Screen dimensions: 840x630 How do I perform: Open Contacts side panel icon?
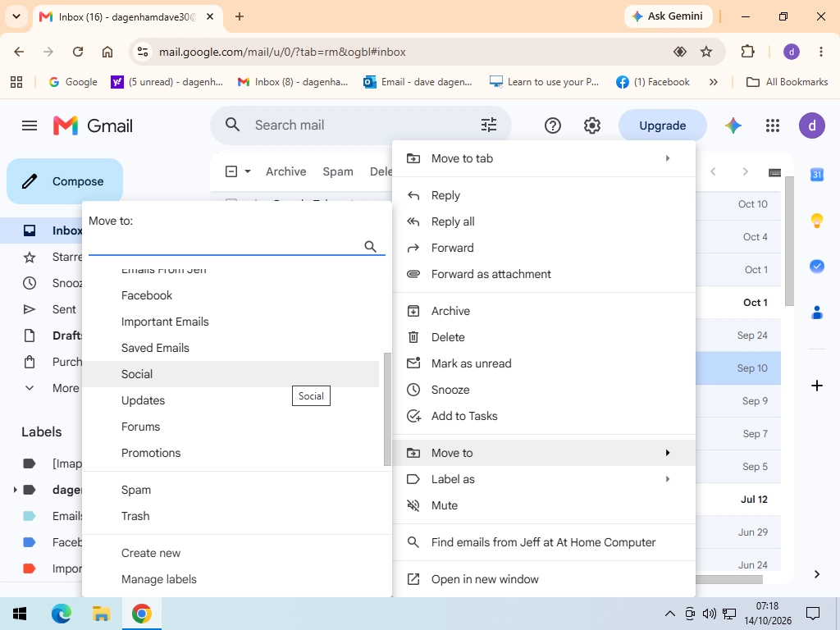[x=817, y=313]
